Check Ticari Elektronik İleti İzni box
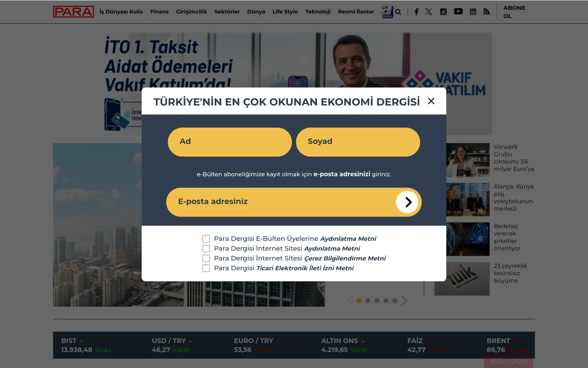The width and height of the screenshot is (588, 368). (x=206, y=268)
